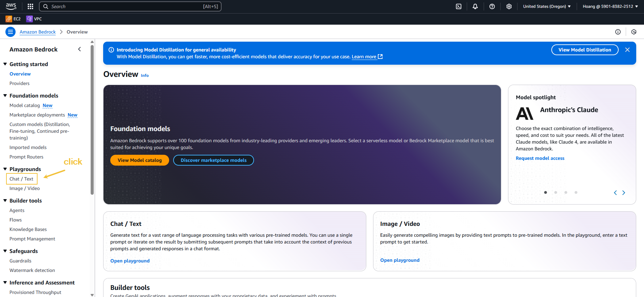Viewport: 644px width, 297px height.
Task: Show next model spotlight slide
Action: click(624, 193)
